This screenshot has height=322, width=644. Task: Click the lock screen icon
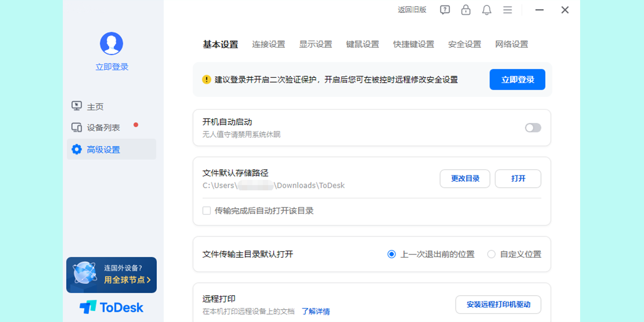coord(466,10)
